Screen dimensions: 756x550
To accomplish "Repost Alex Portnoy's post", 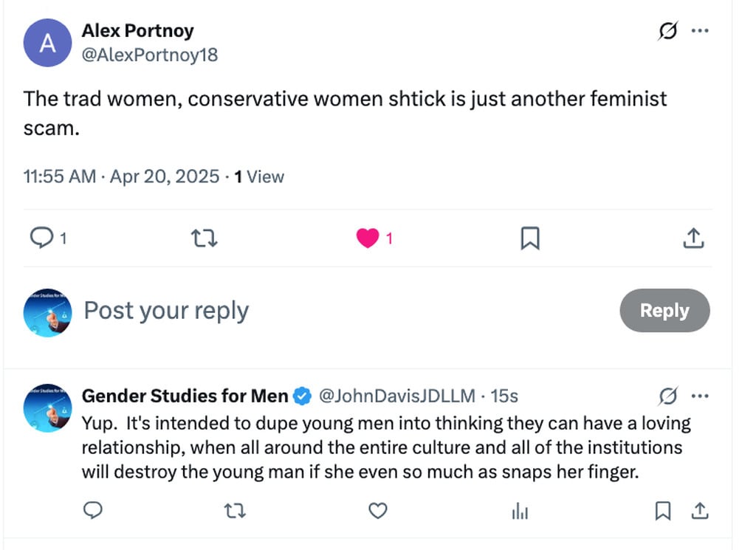I will coord(204,238).
